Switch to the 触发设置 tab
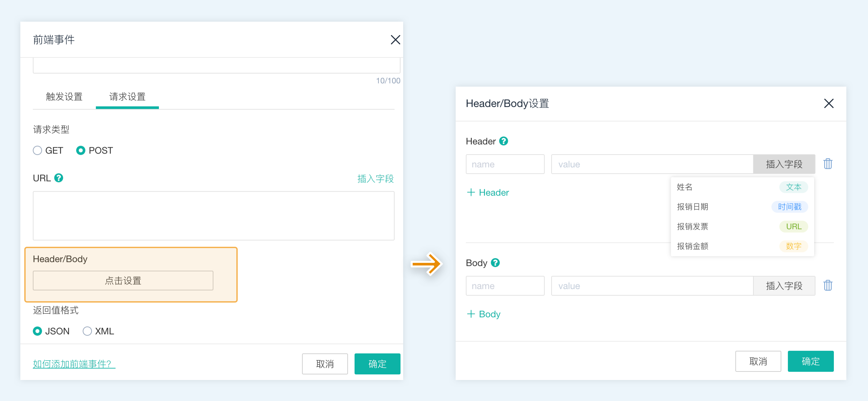The height and width of the screenshot is (401, 868). (64, 97)
